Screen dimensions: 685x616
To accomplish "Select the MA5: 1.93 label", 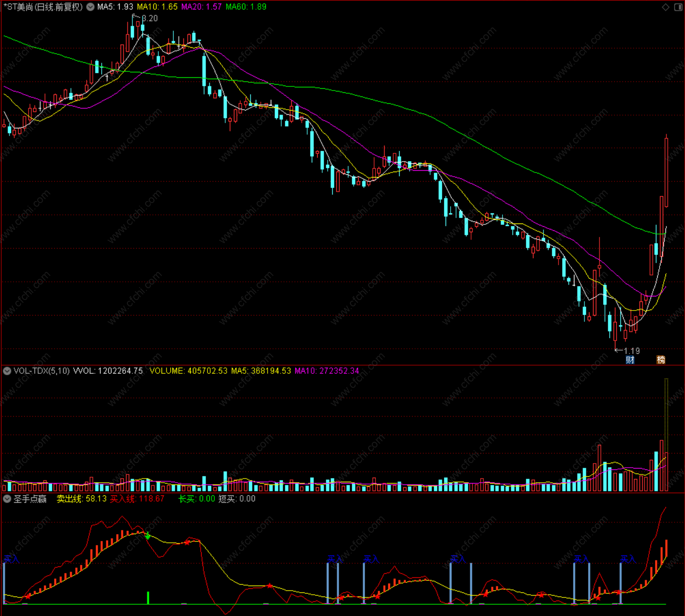I will (x=115, y=7).
